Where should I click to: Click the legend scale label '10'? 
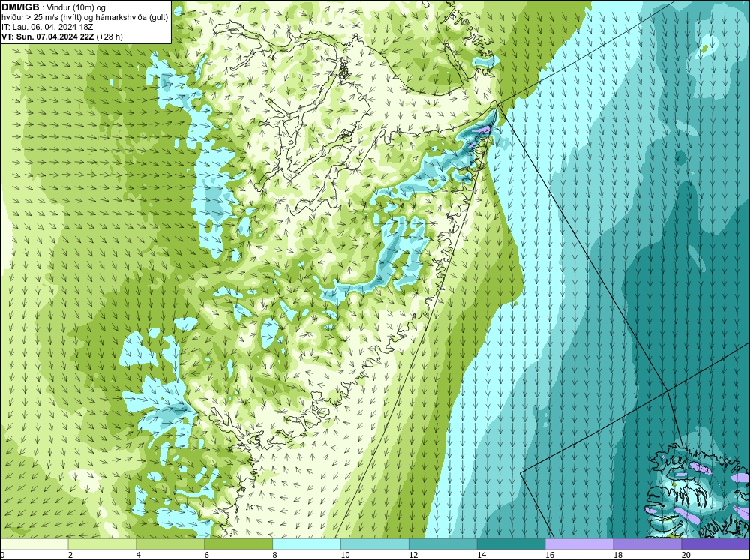pos(345,555)
